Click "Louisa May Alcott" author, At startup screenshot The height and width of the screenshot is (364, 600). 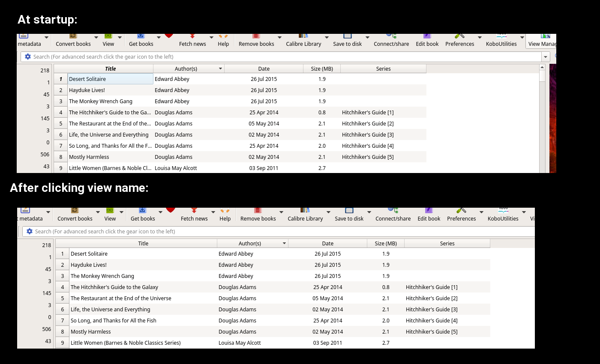pyautogui.click(x=176, y=168)
